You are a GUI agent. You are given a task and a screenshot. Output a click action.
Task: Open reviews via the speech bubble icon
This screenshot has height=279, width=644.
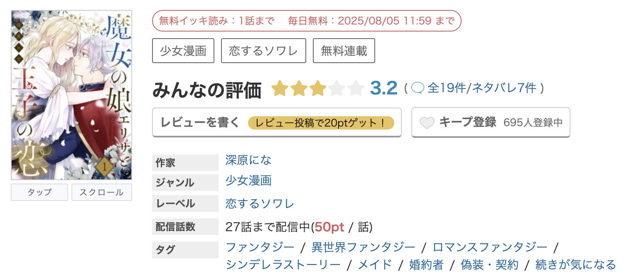point(418,88)
